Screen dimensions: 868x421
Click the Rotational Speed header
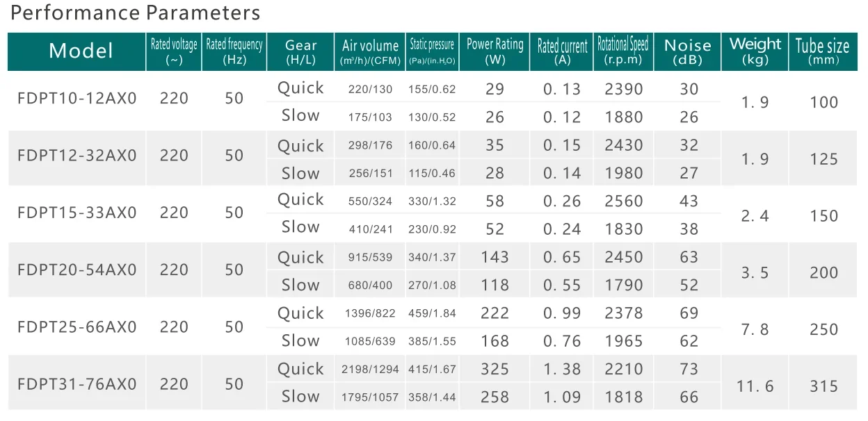tap(623, 51)
